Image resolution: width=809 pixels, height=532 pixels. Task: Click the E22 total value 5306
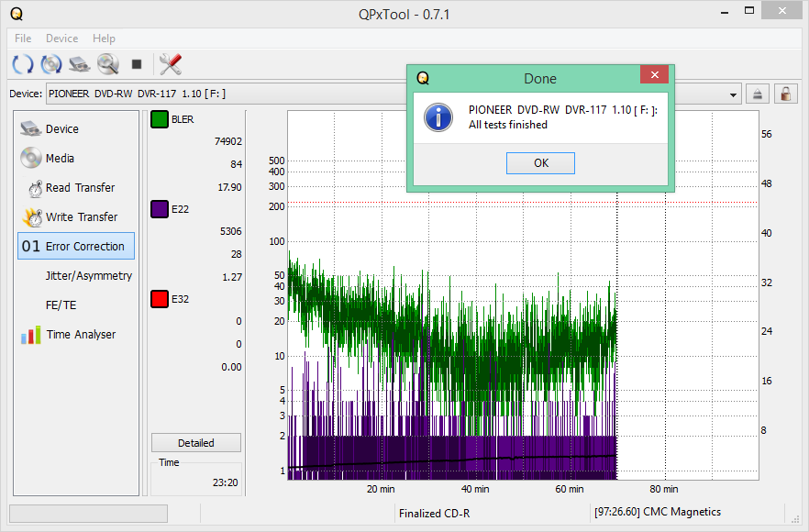tap(230, 231)
